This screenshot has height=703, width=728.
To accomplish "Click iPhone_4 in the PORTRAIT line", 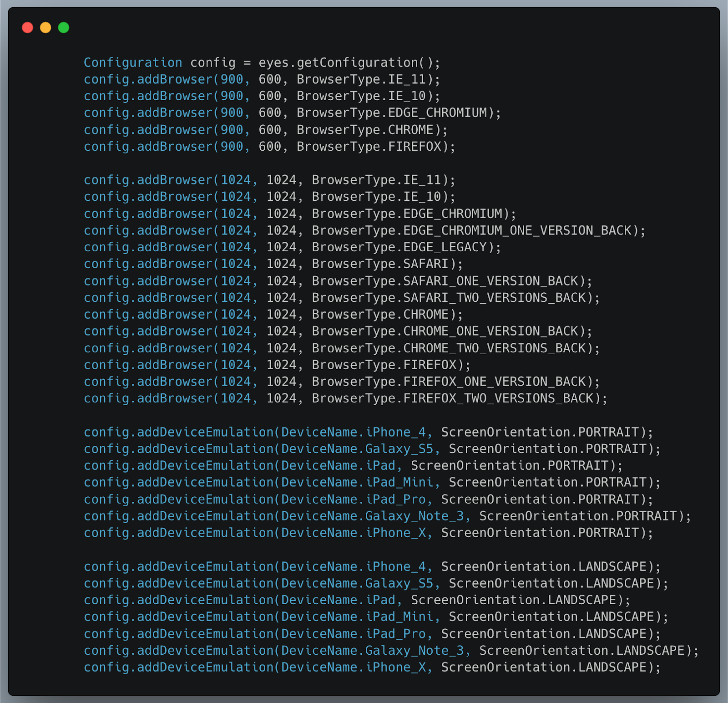I will click(395, 432).
